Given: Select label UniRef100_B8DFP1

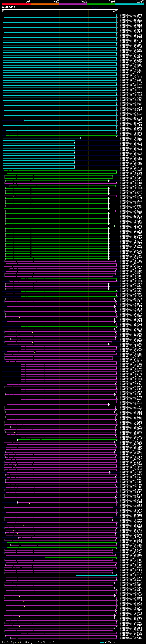Looking at the screenshot, I should [x=131, y=618].
